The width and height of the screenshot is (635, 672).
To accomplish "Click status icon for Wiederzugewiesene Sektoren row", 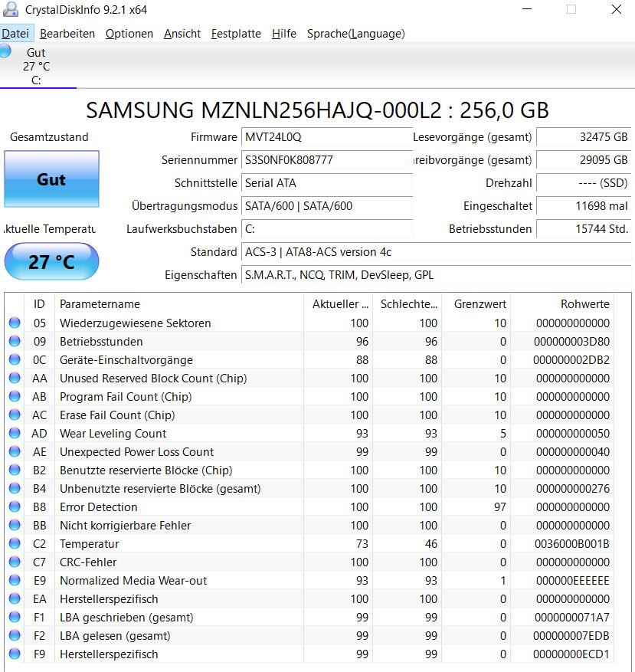I will coord(15,323).
